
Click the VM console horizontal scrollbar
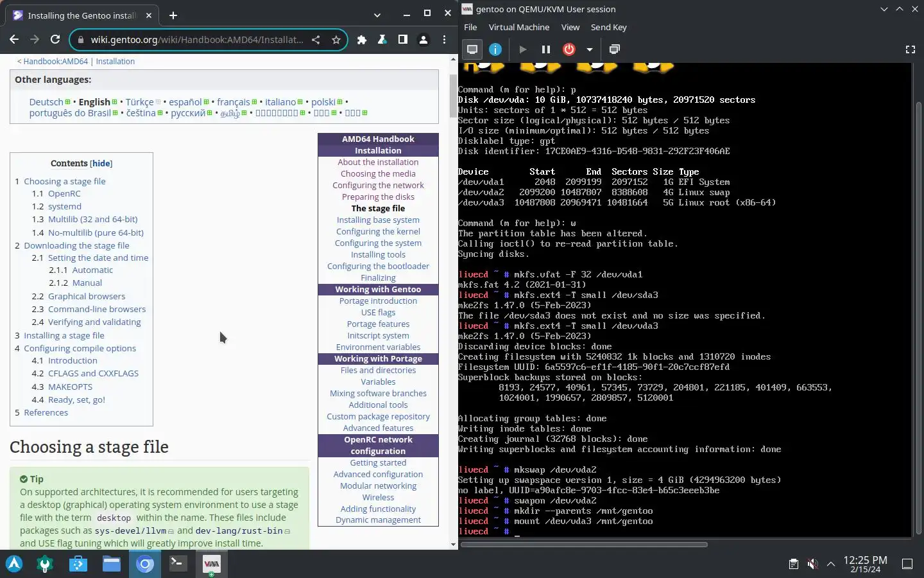click(x=584, y=545)
